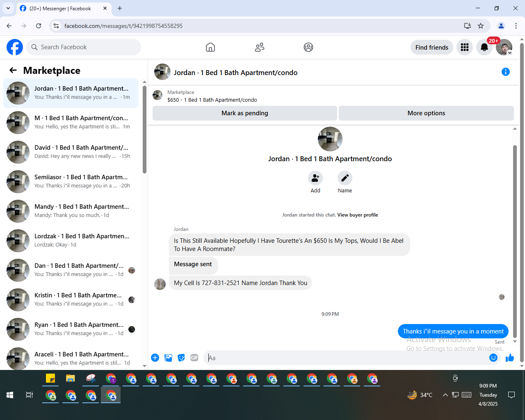Screen dimensions: 525x420
Task: Click Find friends button
Action: [432, 47]
